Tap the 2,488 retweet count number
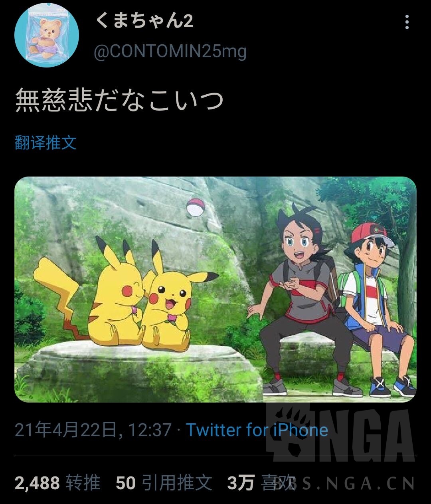The height and width of the screenshot is (504, 431). point(37,483)
